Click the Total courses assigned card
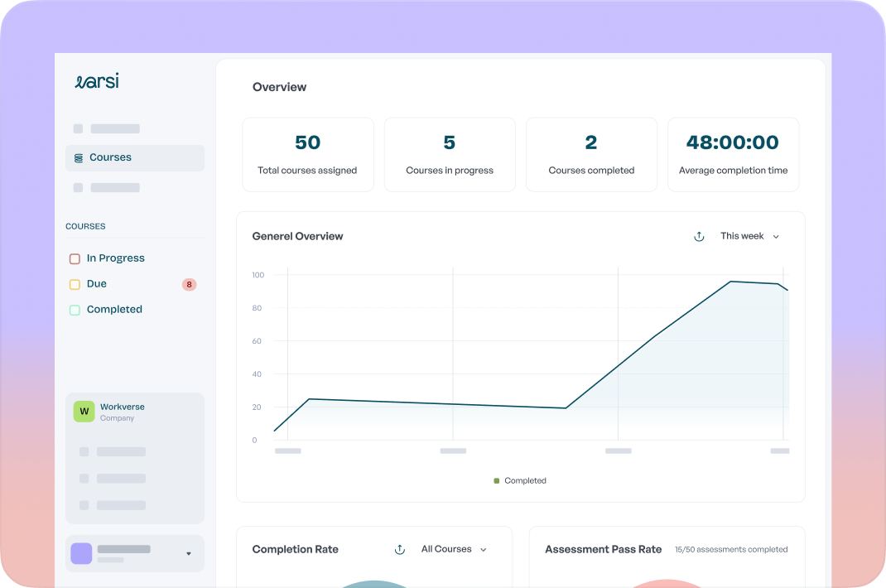The width and height of the screenshot is (886, 588). point(307,155)
